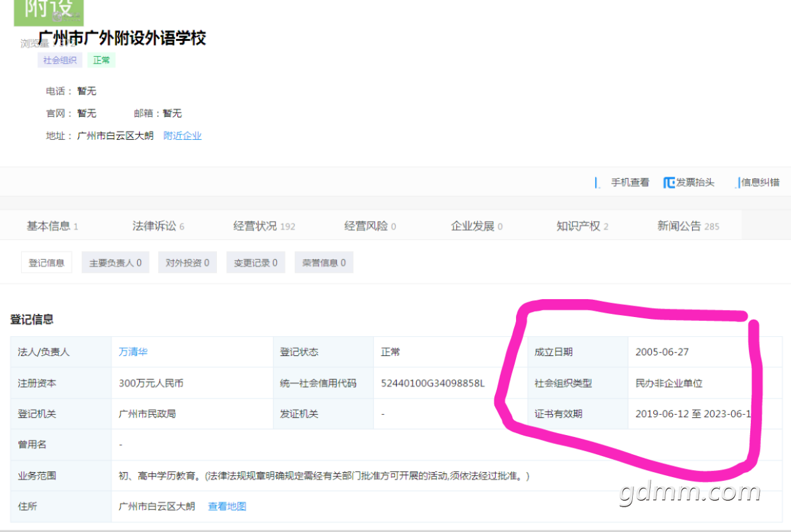Click the 注册资本 label cell
The height and width of the screenshot is (532, 791).
click(x=61, y=383)
